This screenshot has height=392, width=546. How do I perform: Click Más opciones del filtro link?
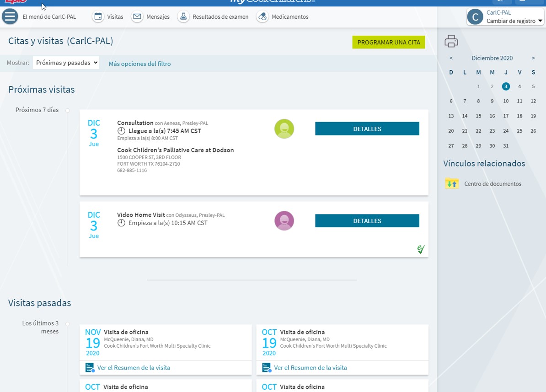tap(139, 64)
